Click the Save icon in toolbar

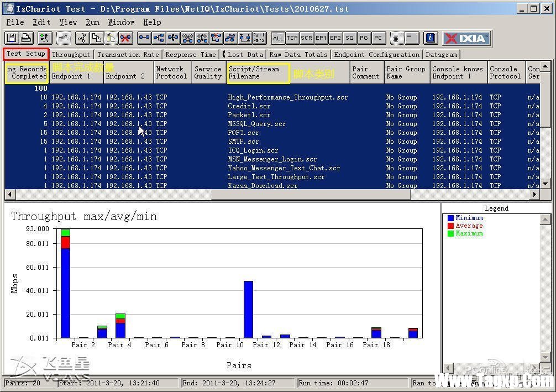pos(11,38)
